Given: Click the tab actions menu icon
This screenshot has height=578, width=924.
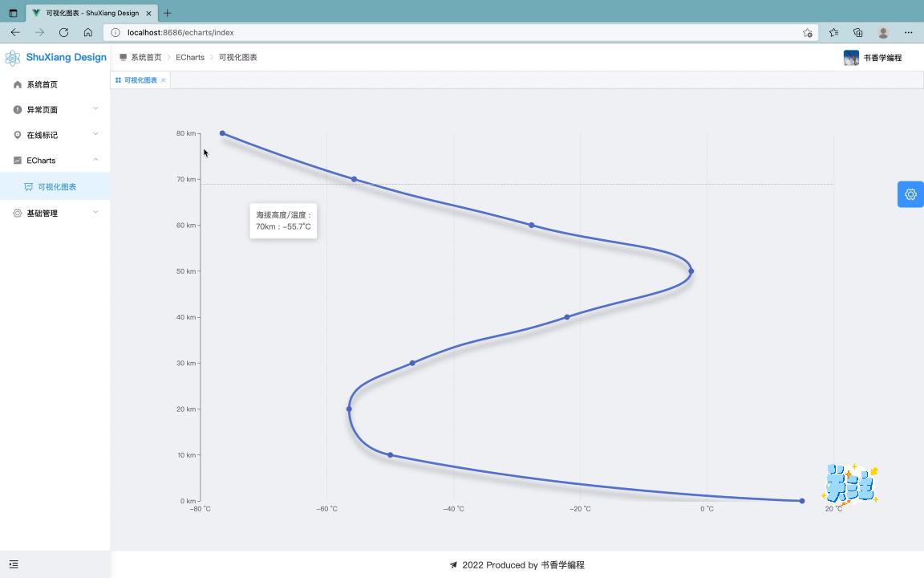Looking at the screenshot, I should pos(13,13).
